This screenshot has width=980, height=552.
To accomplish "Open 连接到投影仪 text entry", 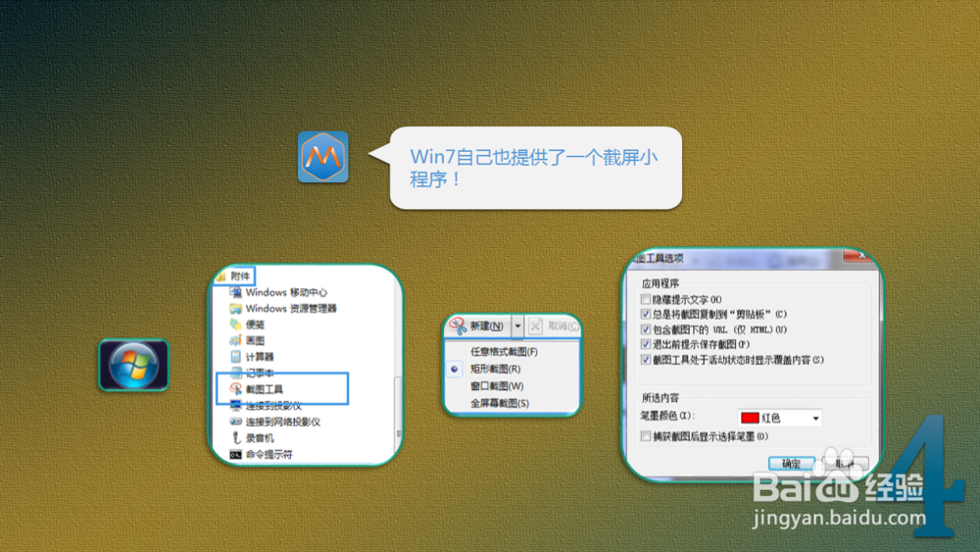I will pos(273,406).
